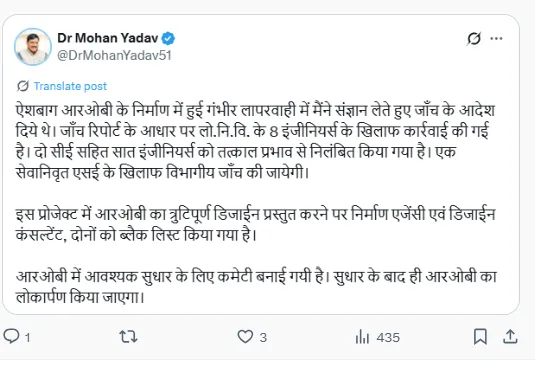The width and height of the screenshot is (535, 372).
Task: Click the Grok icon beside Translate post
Action: pyautogui.click(x=23, y=86)
